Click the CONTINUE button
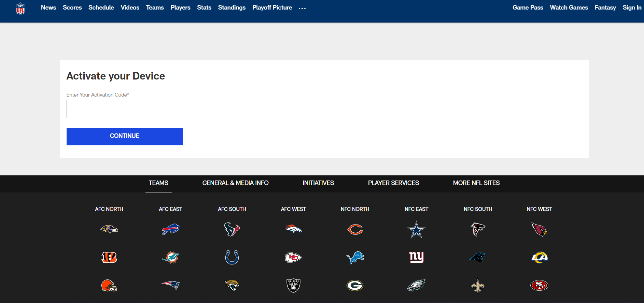The width and height of the screenshot is (644, 303). pyautogui.click(x=125, y=137)
